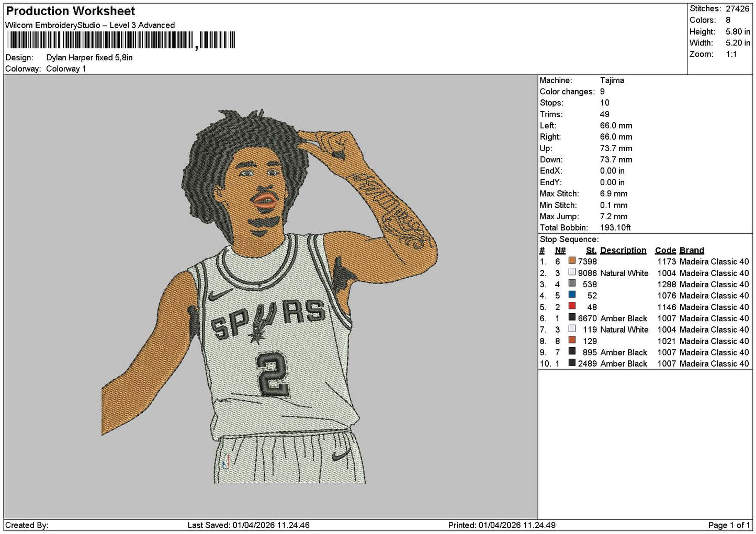This screenshot has height=534, width=756.
Task: Click the orange swatch in stop row 1
Action: coord(572,261)
